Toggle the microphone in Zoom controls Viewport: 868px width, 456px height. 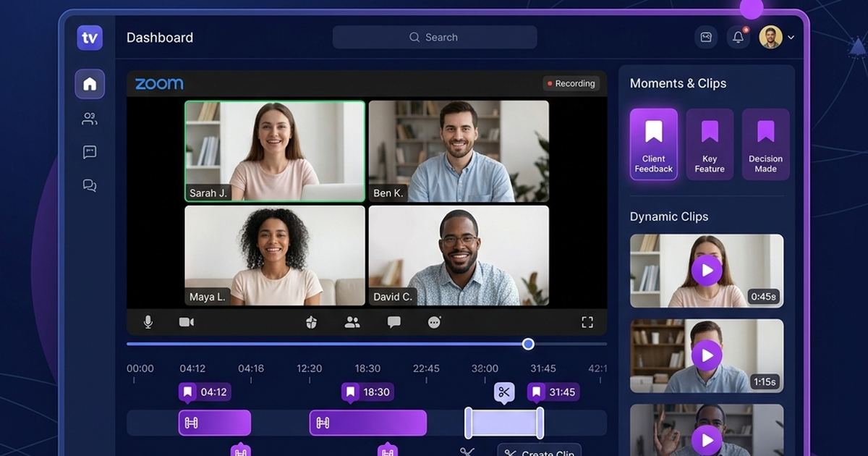(148, 322)
